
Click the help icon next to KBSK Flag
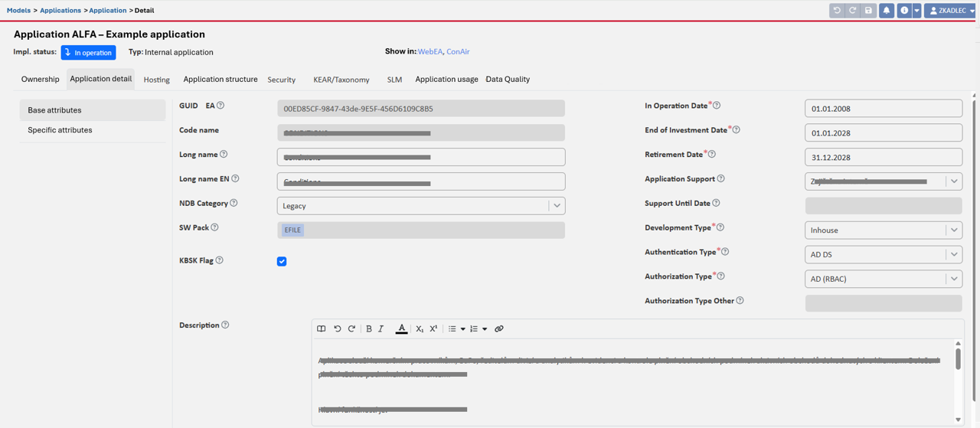click(x=220, y=260)
